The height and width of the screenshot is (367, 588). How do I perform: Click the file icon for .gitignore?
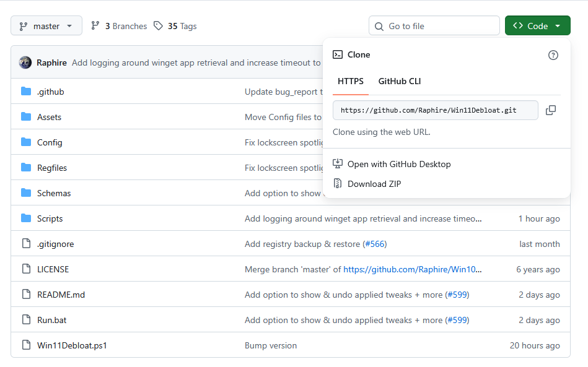(x=26, y=243)
